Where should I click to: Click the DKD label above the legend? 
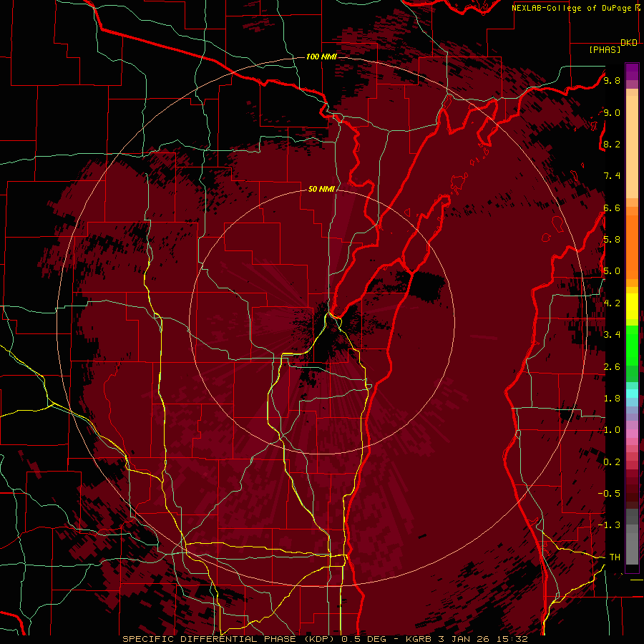tap(629, 43)
